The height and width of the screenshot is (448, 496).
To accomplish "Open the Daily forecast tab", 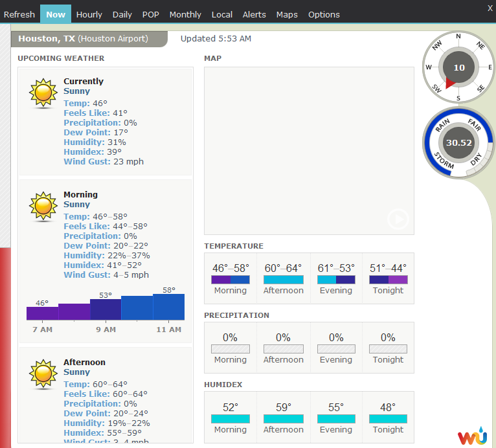I will point(122,14).
